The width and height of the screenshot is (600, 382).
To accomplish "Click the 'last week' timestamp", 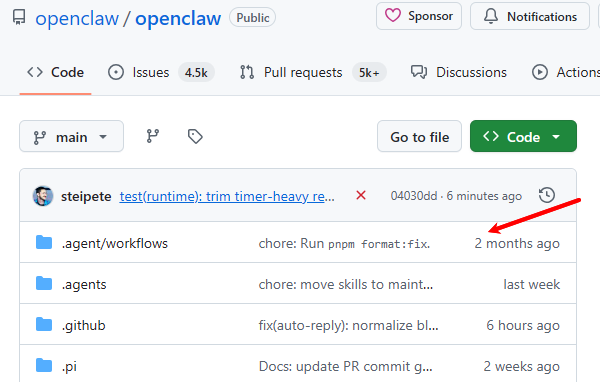I will pyautogui.click(x=532, y=284).
